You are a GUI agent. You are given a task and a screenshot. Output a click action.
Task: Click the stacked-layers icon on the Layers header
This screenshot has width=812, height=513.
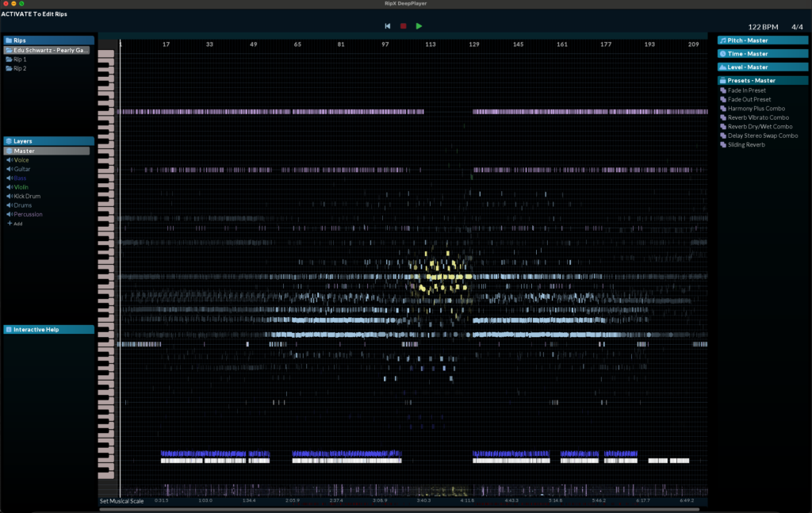click(x=9, y=140)
